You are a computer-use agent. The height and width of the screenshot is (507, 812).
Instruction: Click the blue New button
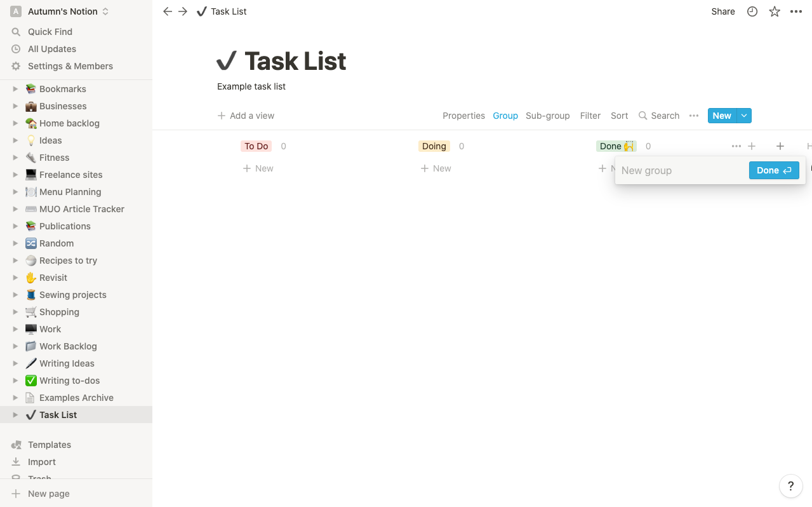[x=722, y=116]
